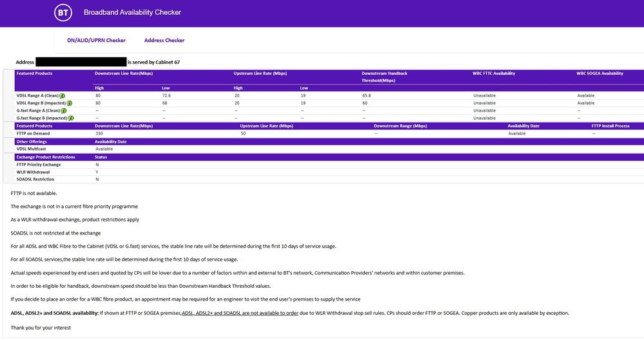The width and height of the screenshot is (644, 340).
Task: Click the WBC FTTC Availability column header
Action: (494, 73)
